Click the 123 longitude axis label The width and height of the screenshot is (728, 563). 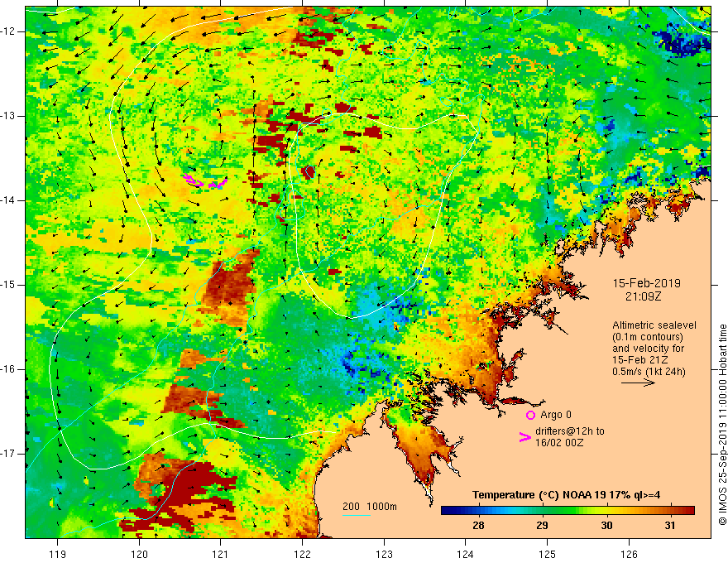[384, 555]
